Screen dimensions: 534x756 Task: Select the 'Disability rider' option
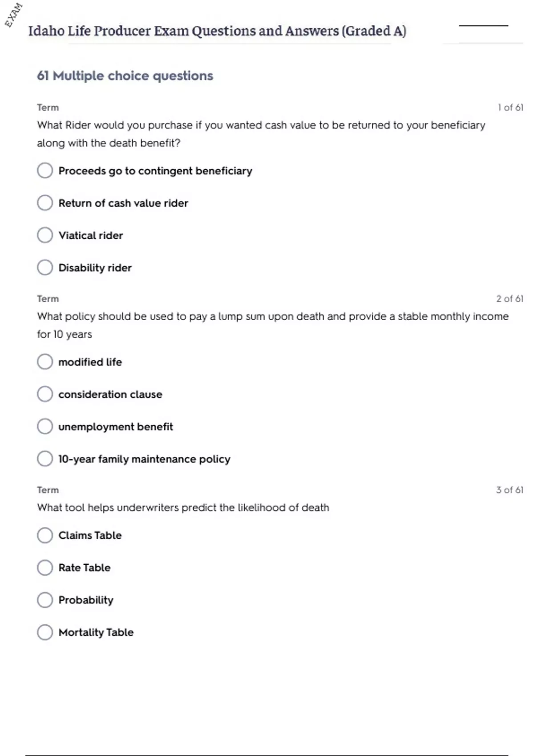pyautogui.click(x=45, y=268)
